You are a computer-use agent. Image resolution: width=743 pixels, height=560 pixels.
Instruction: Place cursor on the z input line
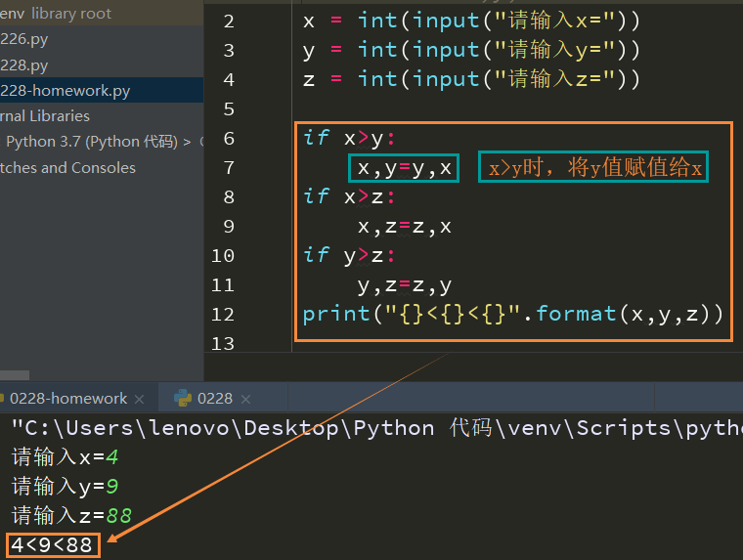[x=471, y=79]
